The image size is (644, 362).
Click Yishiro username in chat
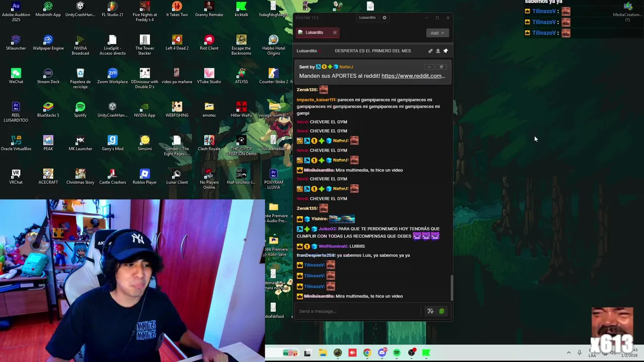[319, 219]
